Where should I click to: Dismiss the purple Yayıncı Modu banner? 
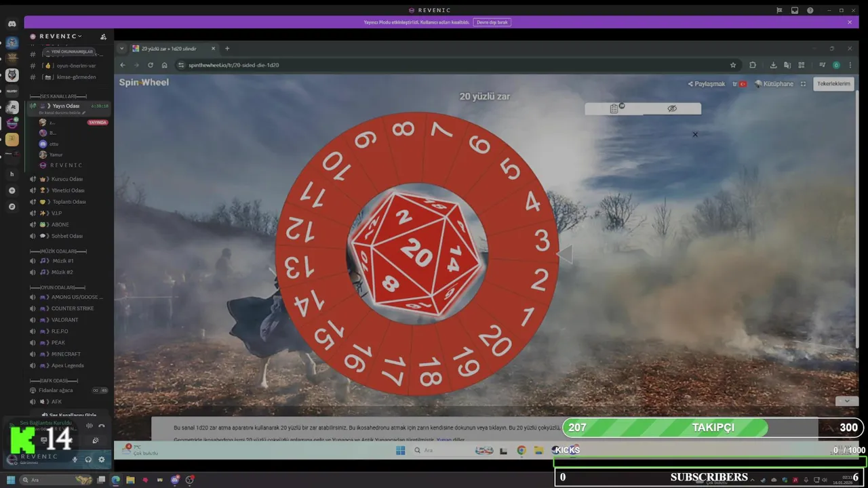849,22
